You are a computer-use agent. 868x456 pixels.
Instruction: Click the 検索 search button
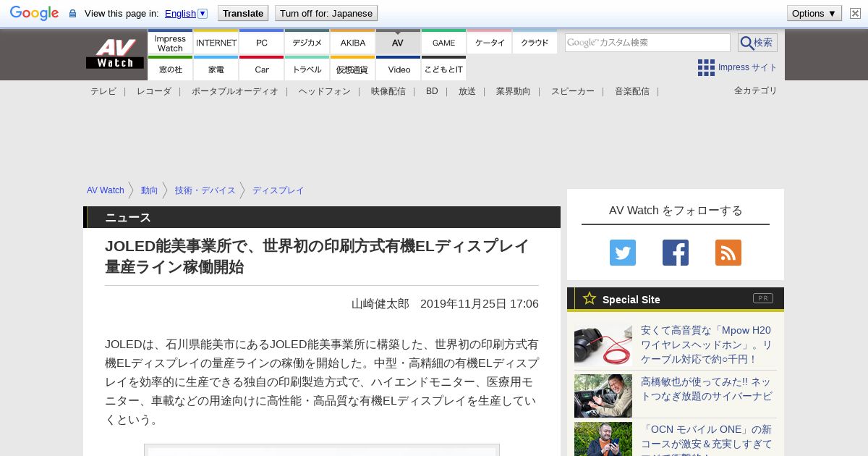757,43
